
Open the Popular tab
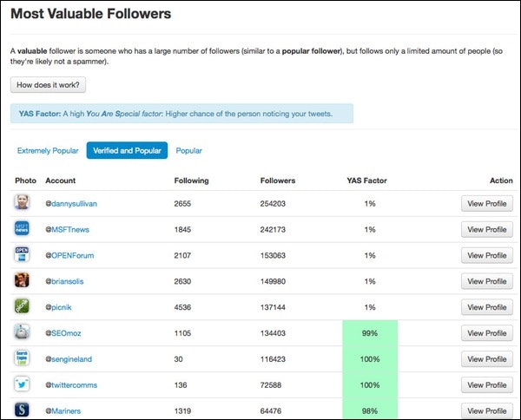click(189, 151)
